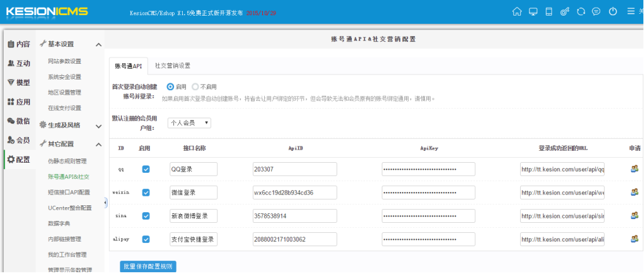Click the power logout icon
Screen dimensions: 644x276
613,11
